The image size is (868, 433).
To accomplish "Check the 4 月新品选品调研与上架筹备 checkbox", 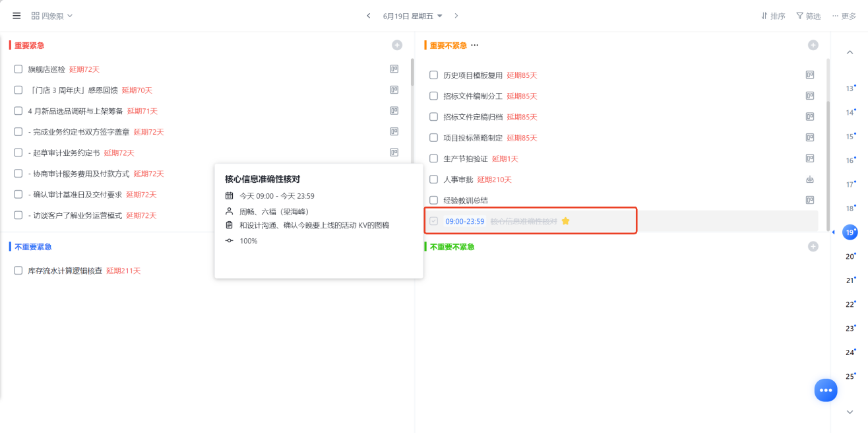I will click(x=18, y=111).
